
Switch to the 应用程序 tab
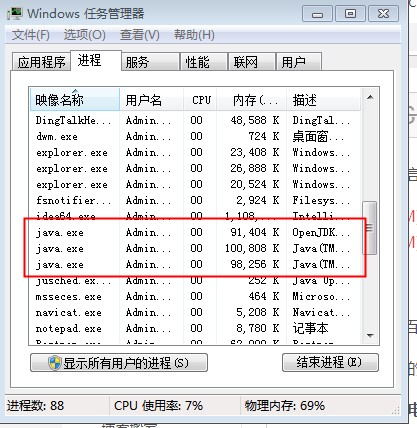pyautogui.click(x=41, y=62)
